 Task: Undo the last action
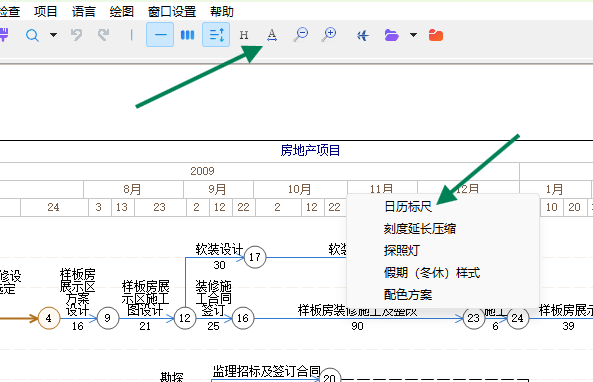(x=76, y=35)
